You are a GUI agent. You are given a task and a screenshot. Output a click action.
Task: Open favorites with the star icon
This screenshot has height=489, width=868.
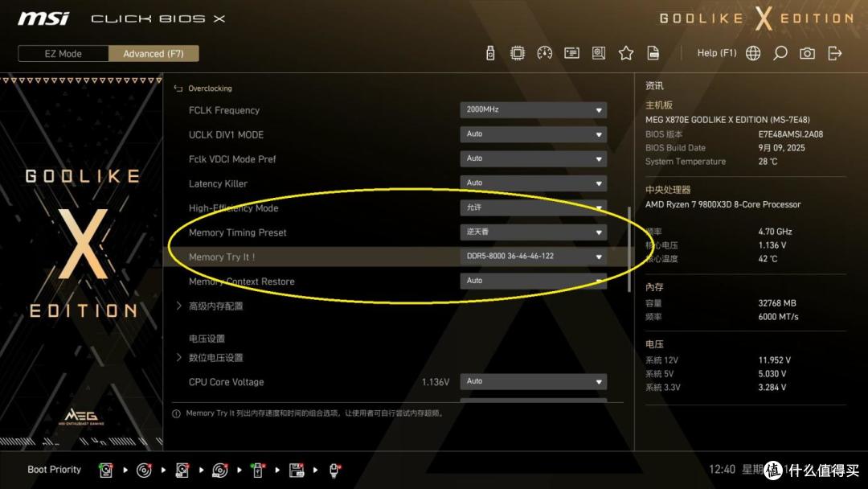625,53
